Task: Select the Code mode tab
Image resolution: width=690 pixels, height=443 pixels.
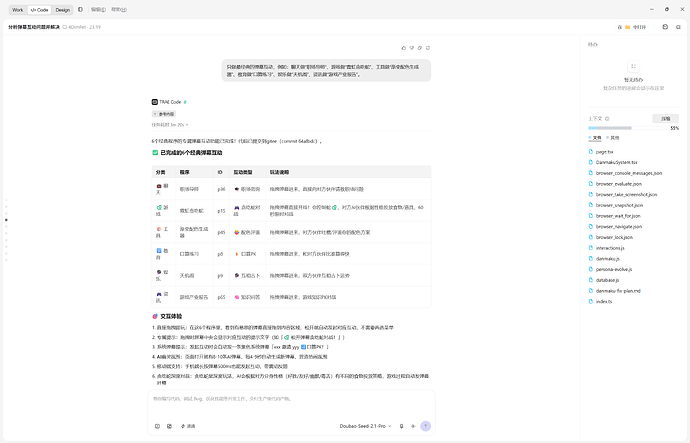Action: (x=40, y=10)
